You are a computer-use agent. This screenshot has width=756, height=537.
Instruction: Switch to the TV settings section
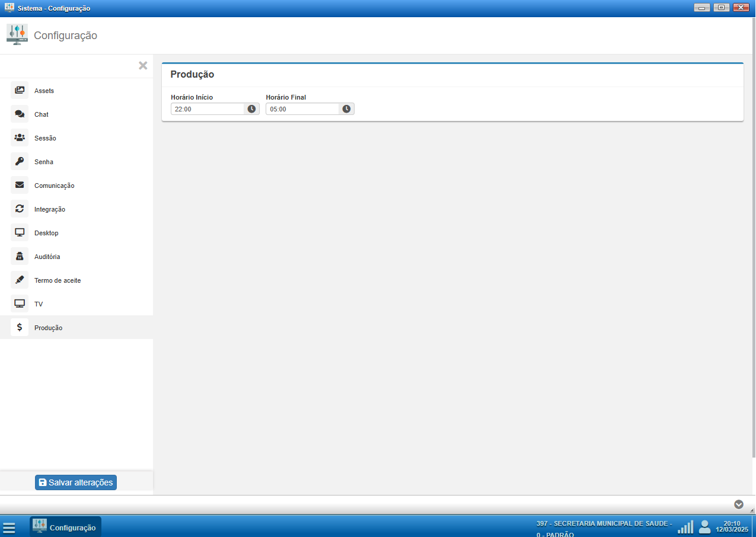click(39, 304)
